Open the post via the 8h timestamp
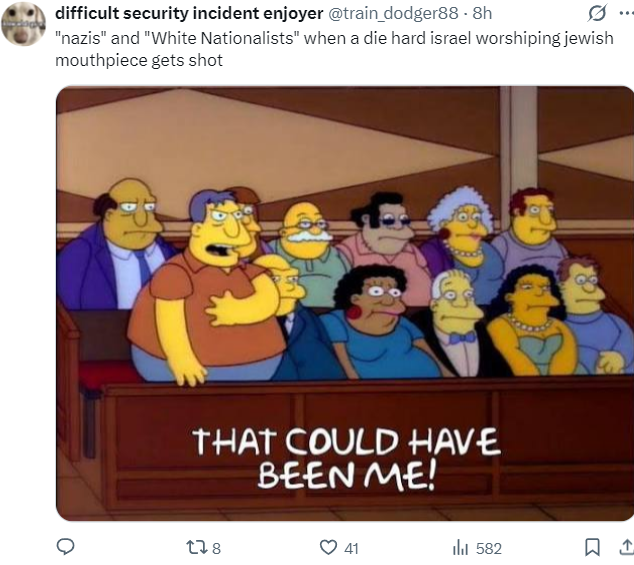This screenshot has width=634, height=565. point(482,13)
